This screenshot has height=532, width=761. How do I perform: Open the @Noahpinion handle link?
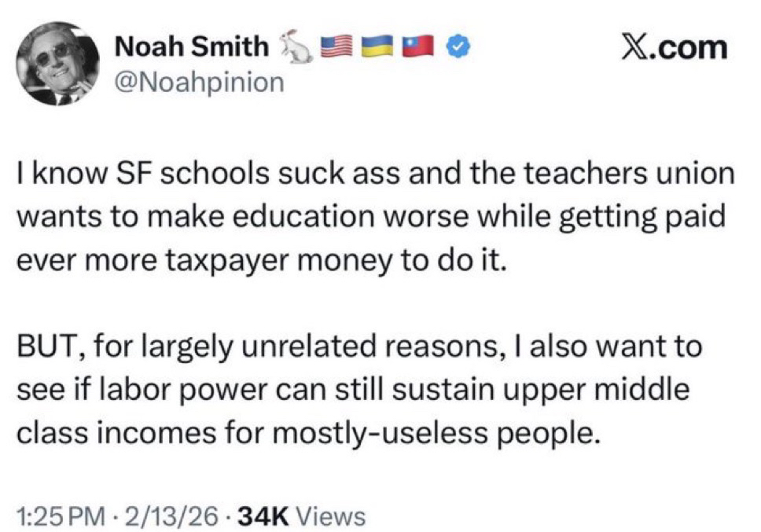click(x=199, y=83)
